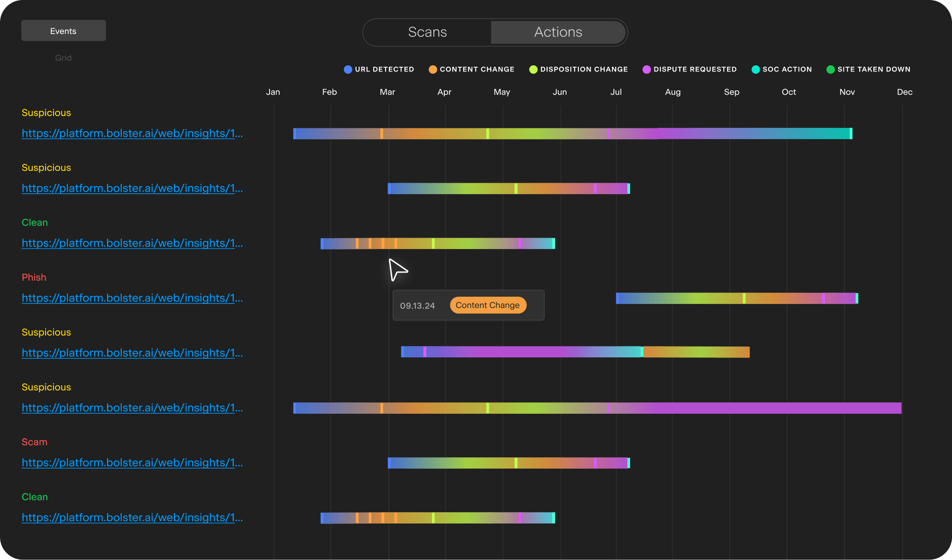The image size is (952, 560).
Task: Click the Content Change orange legend dot
Action: tap(432, 70)
